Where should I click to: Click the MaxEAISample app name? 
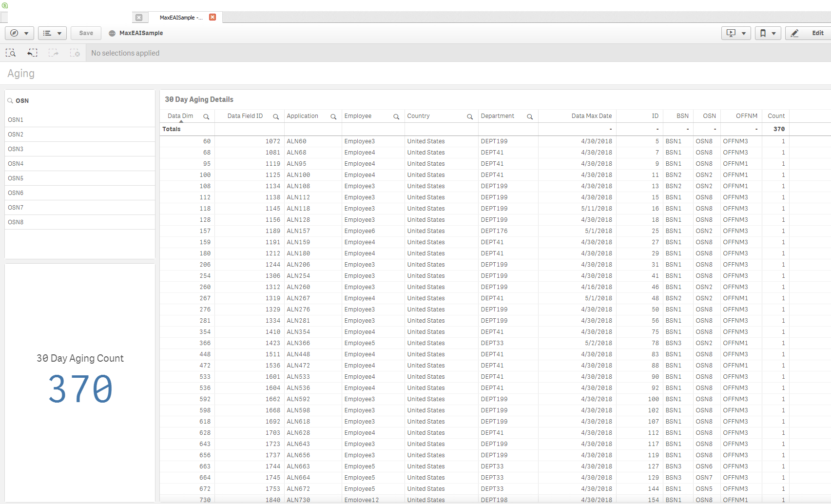(141, 33)
